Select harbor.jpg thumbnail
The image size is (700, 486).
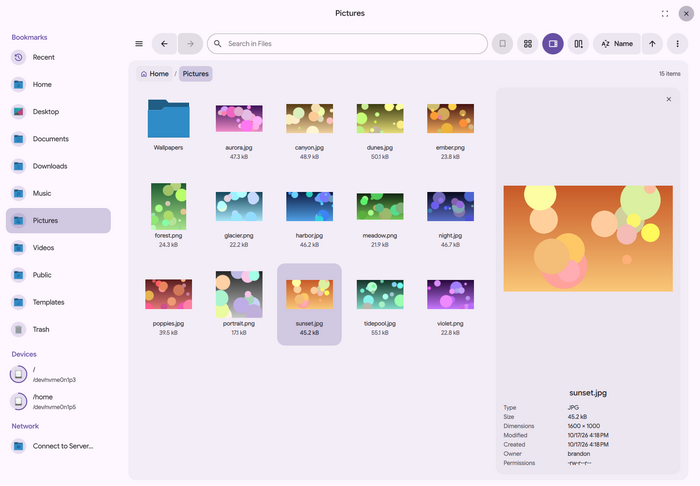click(309, 207)
